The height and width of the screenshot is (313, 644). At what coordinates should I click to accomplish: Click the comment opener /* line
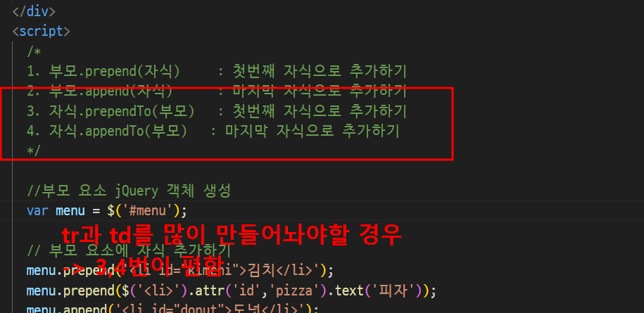[34, 51]
